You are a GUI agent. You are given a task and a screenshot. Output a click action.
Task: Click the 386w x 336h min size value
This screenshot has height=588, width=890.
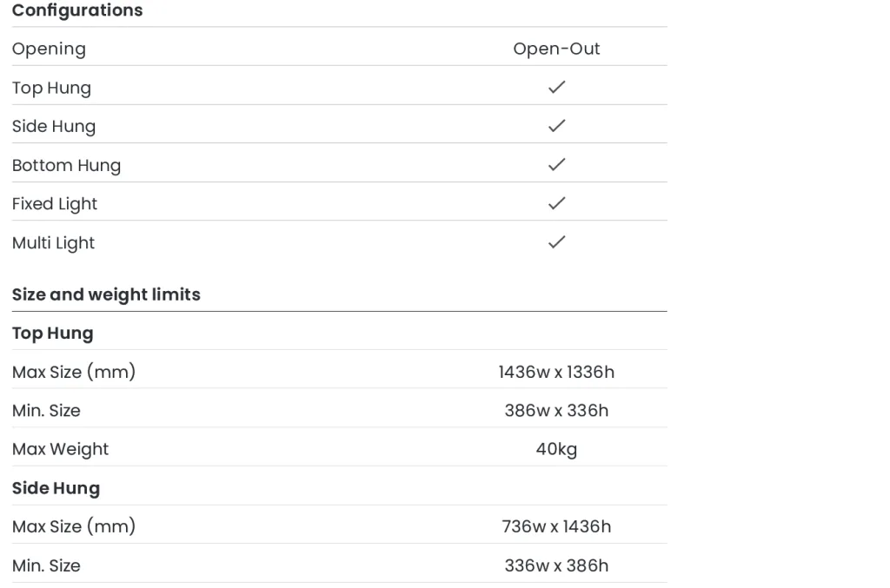click(556, 411)
